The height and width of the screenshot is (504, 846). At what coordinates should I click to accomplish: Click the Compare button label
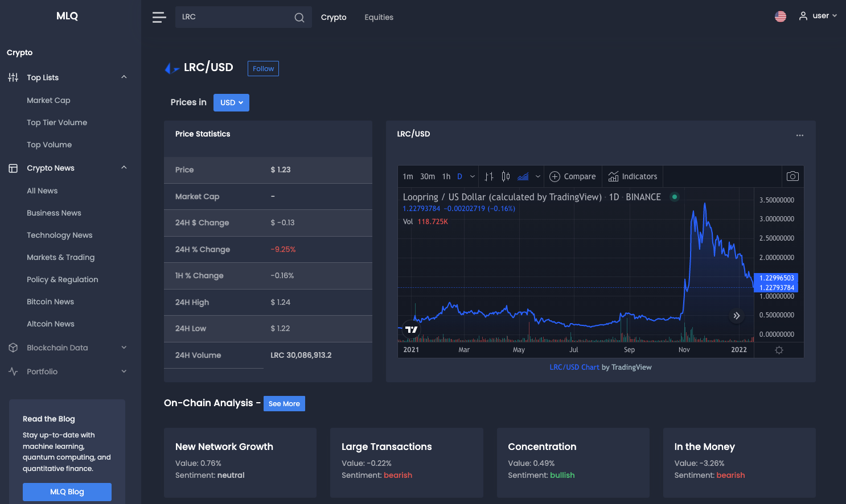coord(580,176)
